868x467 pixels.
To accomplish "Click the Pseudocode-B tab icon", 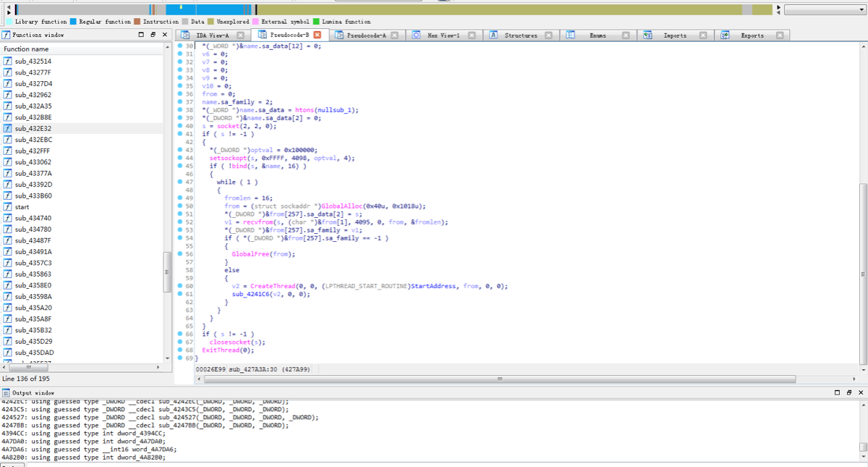I will [262, 35].
